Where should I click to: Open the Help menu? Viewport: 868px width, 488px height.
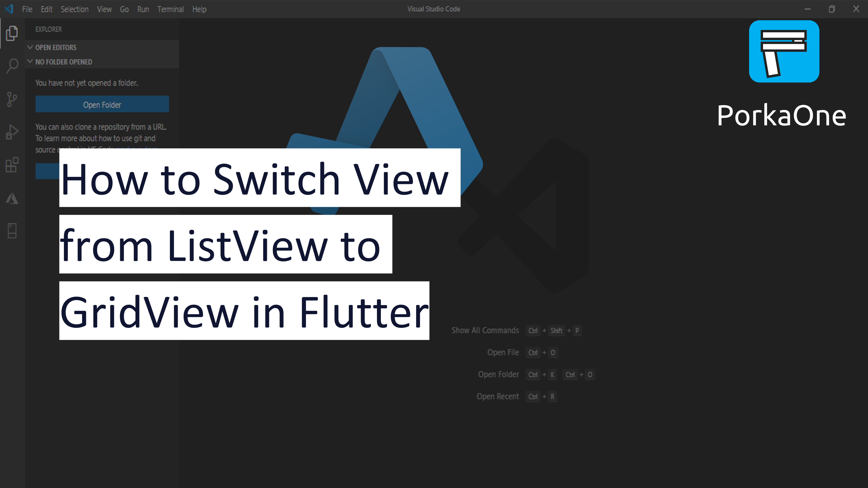199,9
